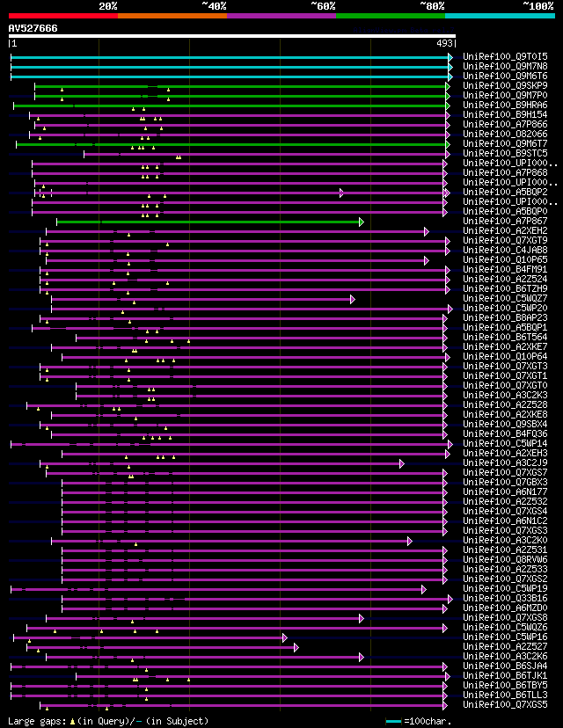Click hit label UniRef100_O82066
Viewport: 563px width, 728px height.
point(505,135)
